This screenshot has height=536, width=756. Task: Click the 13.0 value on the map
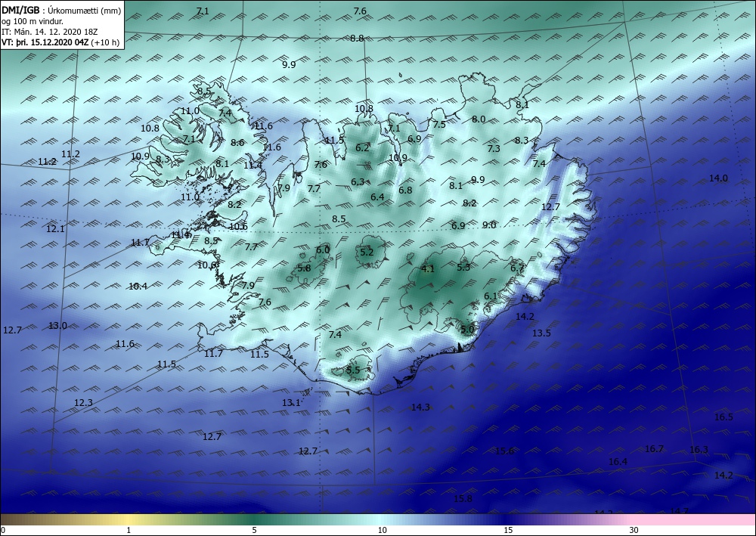coord(58,325)
